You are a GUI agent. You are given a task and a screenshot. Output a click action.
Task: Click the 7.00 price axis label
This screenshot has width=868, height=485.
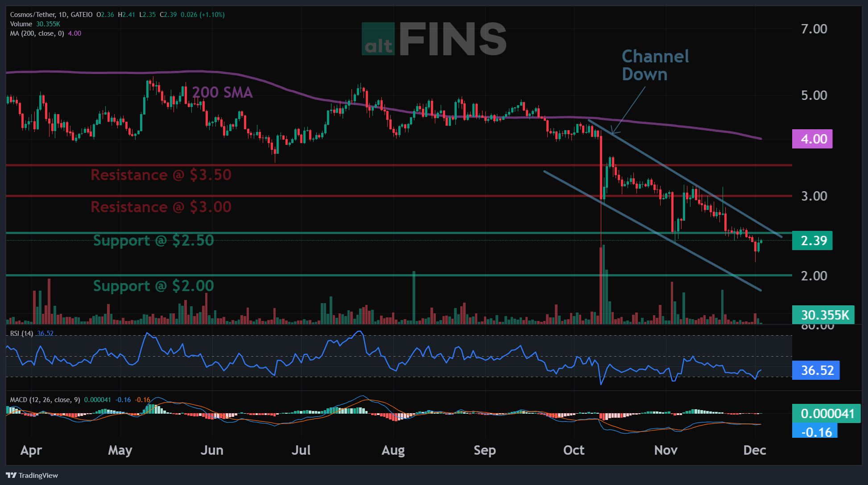(x=814, y=29)
